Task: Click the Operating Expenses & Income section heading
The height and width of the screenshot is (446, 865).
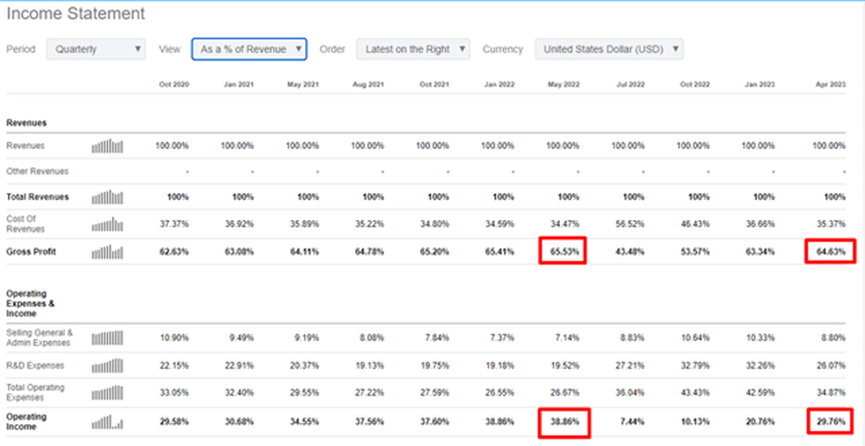Action: (x=30, y=304)
